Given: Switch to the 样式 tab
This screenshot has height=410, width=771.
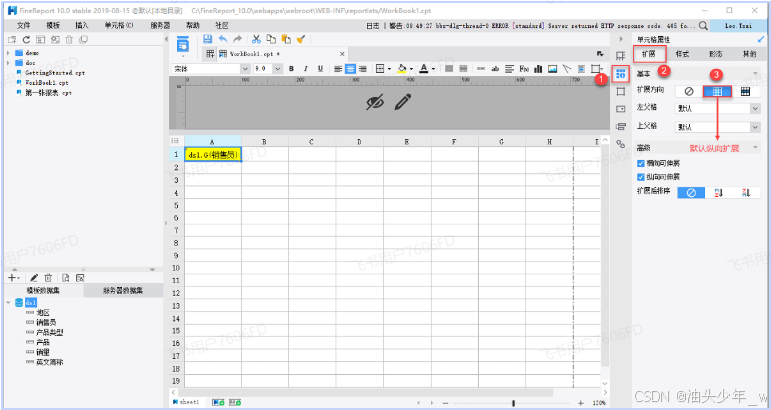Looking at the screenshot, I should [682, 54].
